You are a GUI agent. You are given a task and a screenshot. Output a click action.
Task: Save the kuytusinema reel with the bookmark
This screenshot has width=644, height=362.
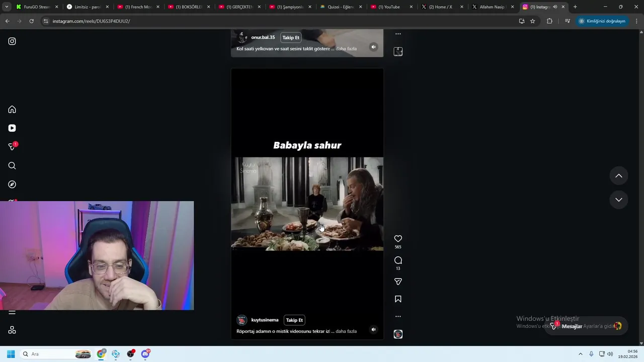point(398,299)
